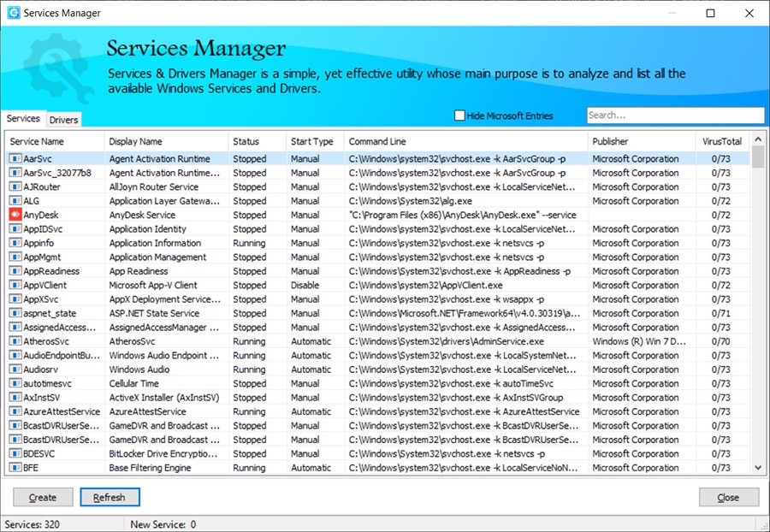Screen dimensions: 770x532
Task: Click the scrollbar down arrow
Action: click(x=758, y=468)
